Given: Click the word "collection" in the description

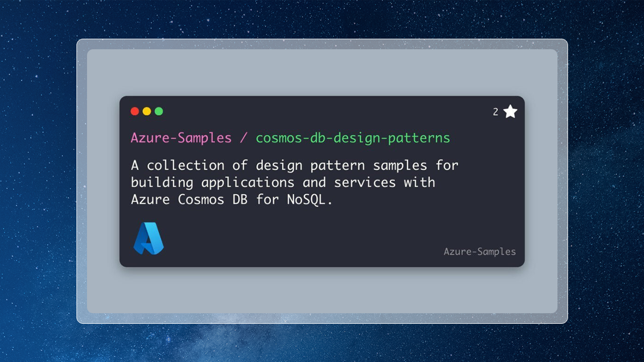Looking at the screenshot, I should (x=186, y=165).
